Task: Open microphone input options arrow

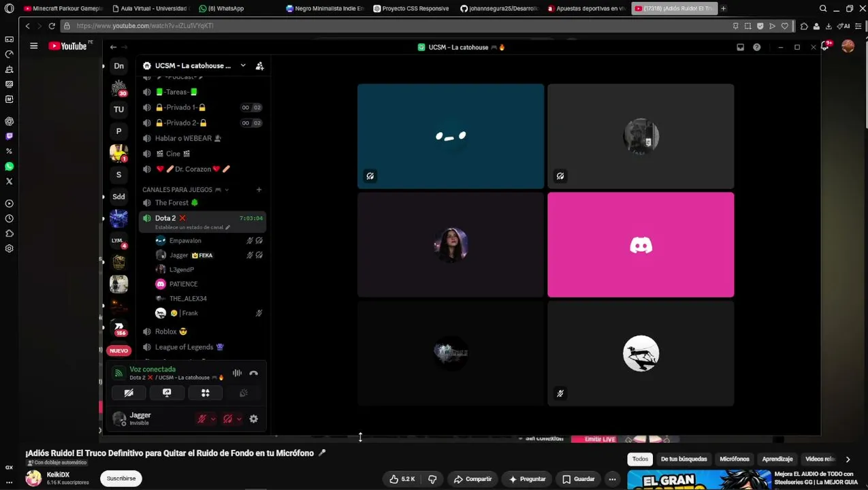Action: [213, 419]
